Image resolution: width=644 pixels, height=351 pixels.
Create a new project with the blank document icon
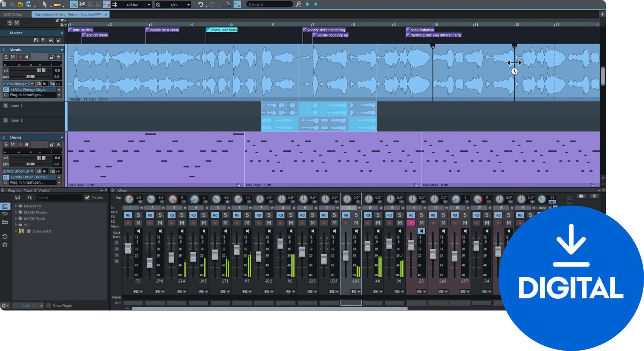4,4
